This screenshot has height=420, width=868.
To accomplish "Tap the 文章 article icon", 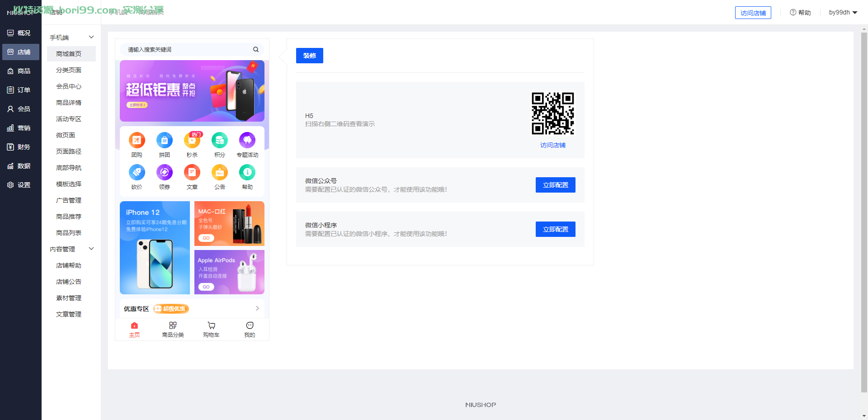I will tap(192, 172).
